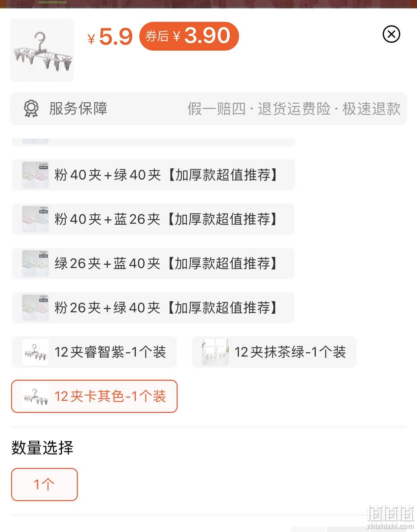This screenshot has height=532, width=417.
Task: Tap thumbnail of 粉40夹+绿40夹 option
Action: tap(35, 175)
